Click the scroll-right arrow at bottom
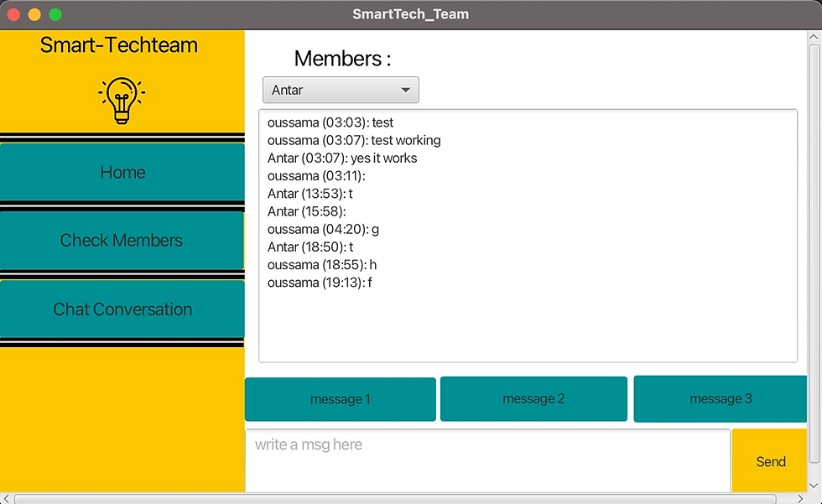This screenshot has height=504, width=822. (800, 499)
